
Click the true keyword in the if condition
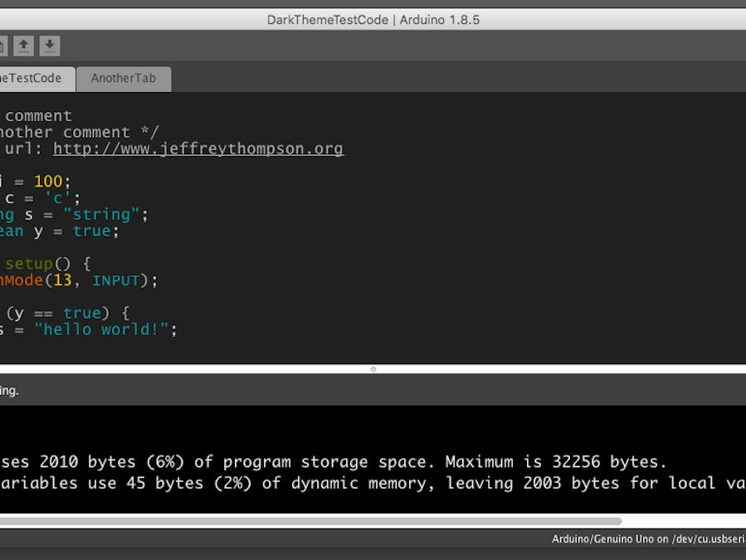coord(82,313)
